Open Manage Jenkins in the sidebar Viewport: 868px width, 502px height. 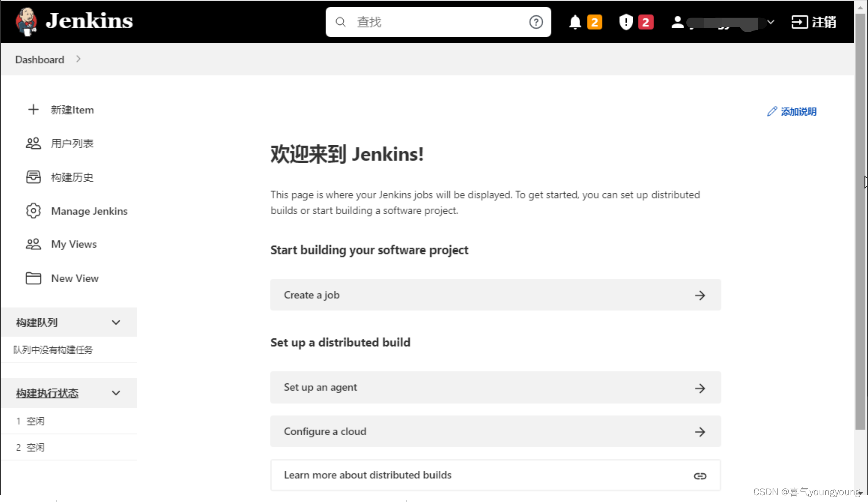(89, 211)
